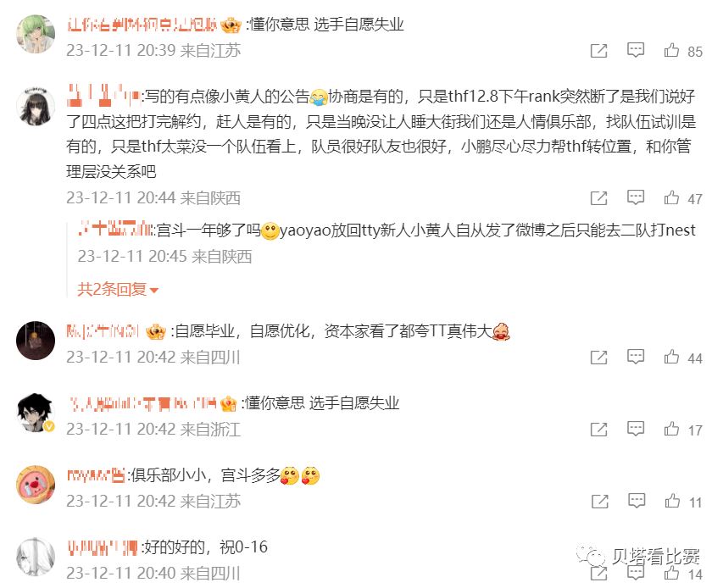View the pink cartoon avatar profile

(36, 485)
